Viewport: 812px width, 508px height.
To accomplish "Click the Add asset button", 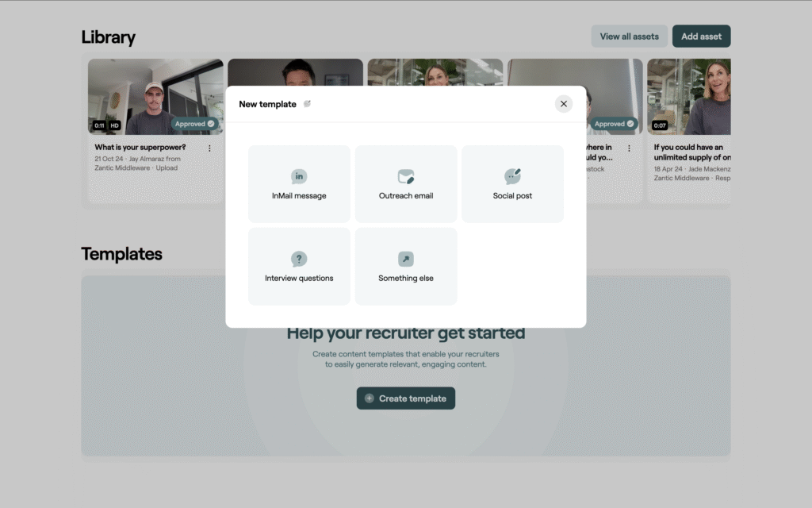I will point(701,37).
